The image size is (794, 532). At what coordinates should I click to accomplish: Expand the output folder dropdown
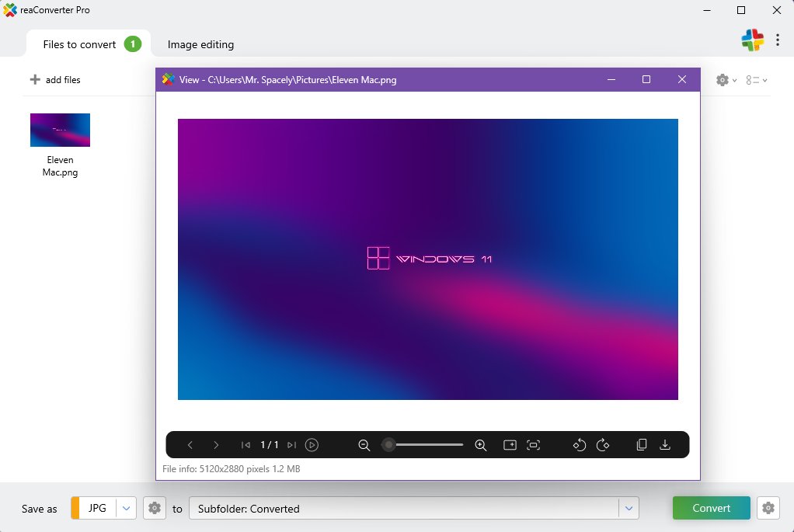pos(629,508)
